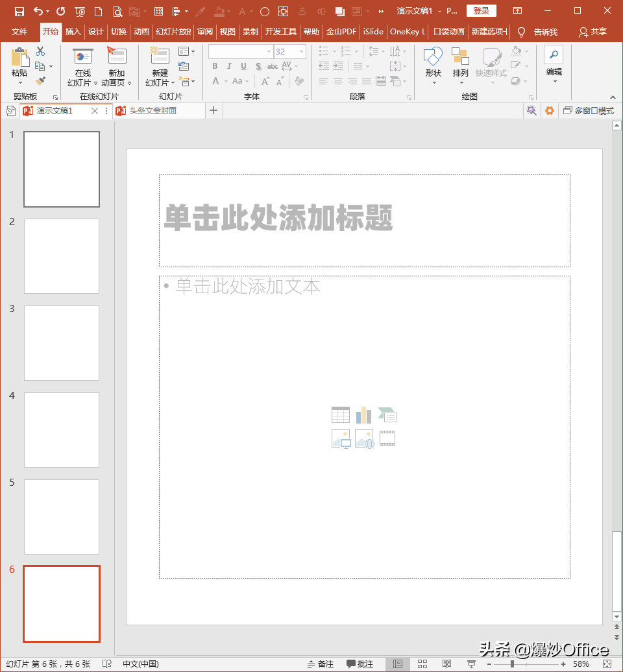Insert online picture placeholder icon
The width and height of the screenshot is (623, 672).
[365, 439]
